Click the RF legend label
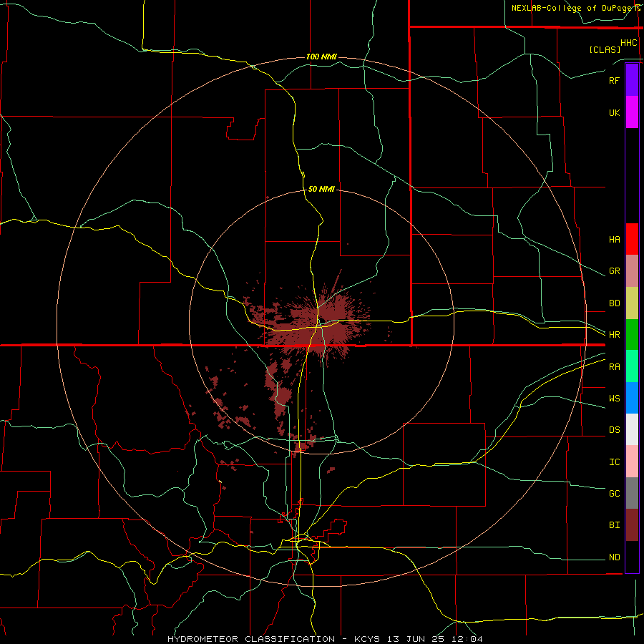Image resolution: width=644 pixels, height=644 pixels. [x=614, y=80]
